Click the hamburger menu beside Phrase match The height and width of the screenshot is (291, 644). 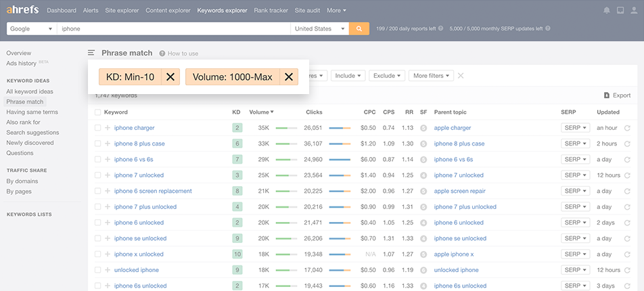coord(91,53)
